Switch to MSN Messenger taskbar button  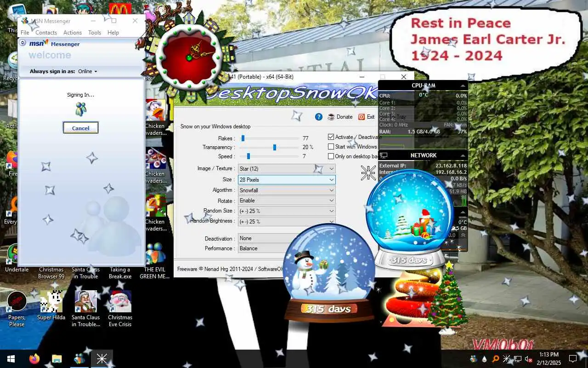point(79,359)
